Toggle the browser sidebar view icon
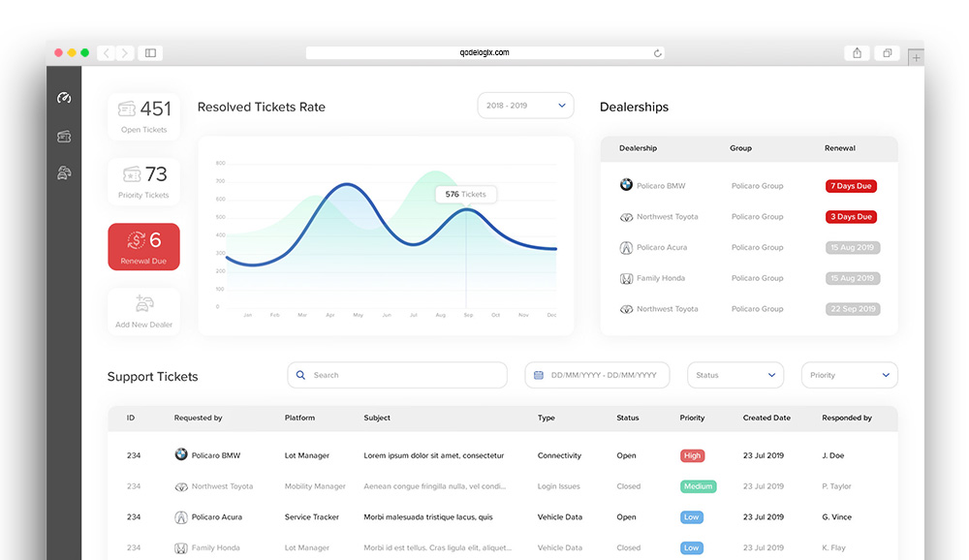969x560 pixels. (x=150, y=53)
